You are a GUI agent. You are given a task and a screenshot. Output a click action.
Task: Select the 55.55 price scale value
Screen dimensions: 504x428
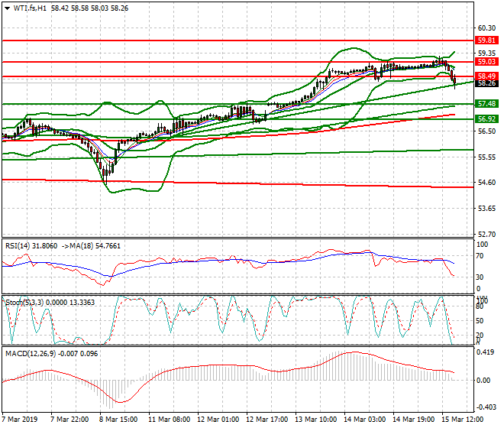(486, 157)
